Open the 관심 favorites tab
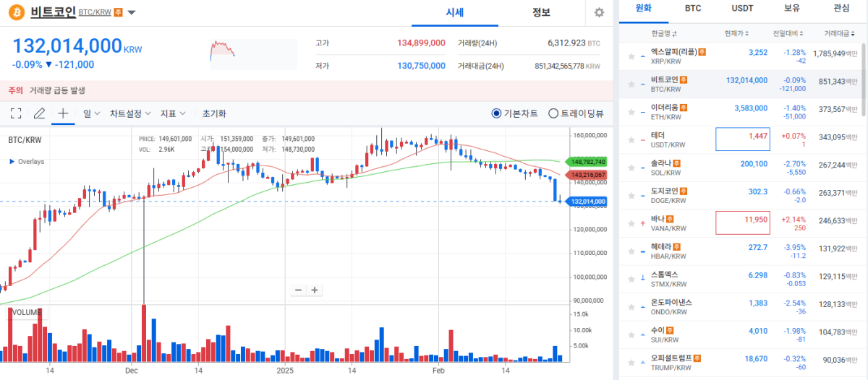Image resolution: width=868 pixels, height=380 pixels. pos(841,9)
